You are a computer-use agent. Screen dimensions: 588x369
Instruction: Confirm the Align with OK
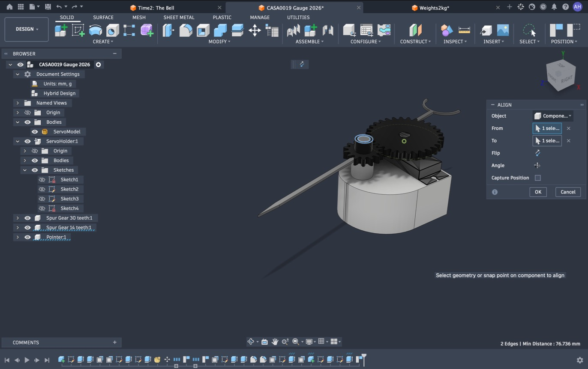point(538,192)
